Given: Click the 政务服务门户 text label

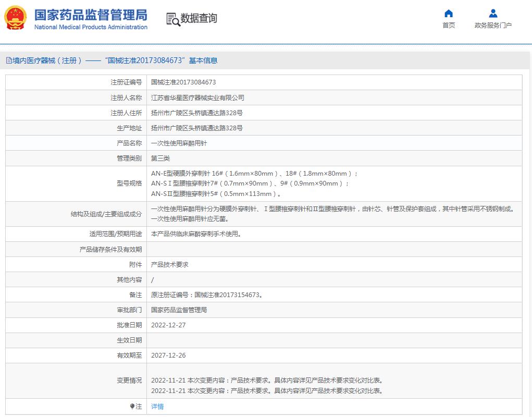Looking at the screenshot, I should [492, 25].
